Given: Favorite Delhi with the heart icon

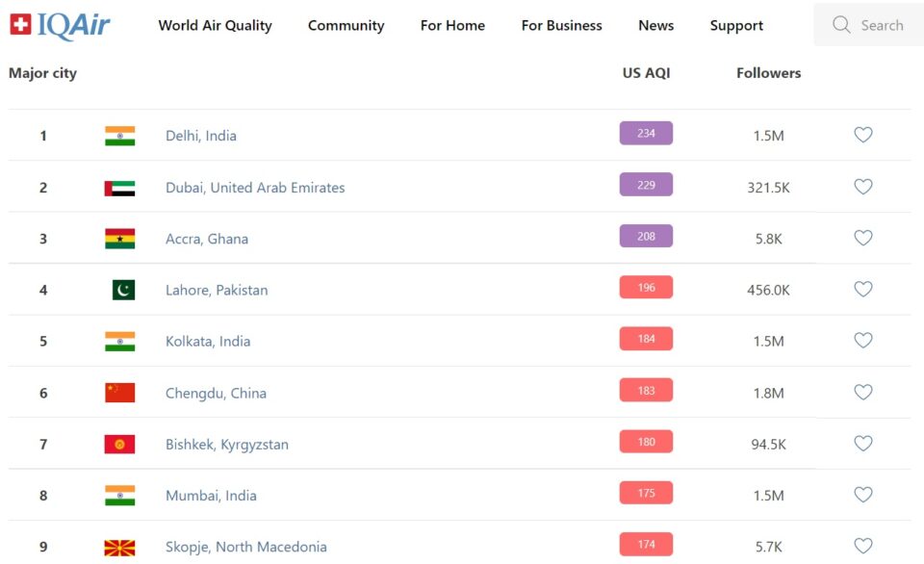Looking at the screenshot, I should (x=863, y=135).
